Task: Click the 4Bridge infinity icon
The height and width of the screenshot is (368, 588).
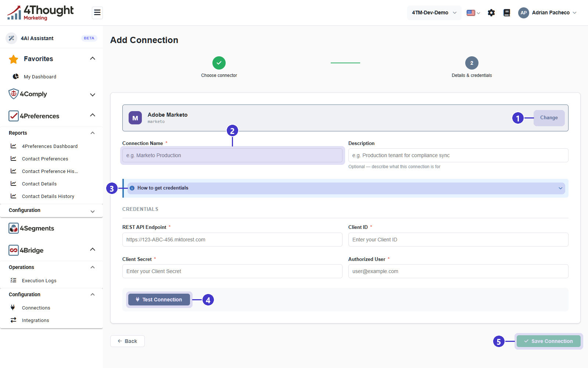Action: [14, 250]
